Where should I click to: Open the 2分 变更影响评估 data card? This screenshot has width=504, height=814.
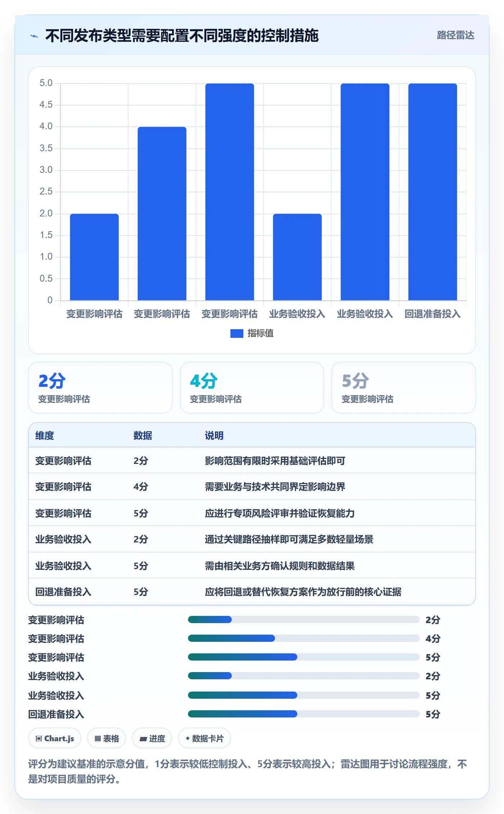point(100,388)
